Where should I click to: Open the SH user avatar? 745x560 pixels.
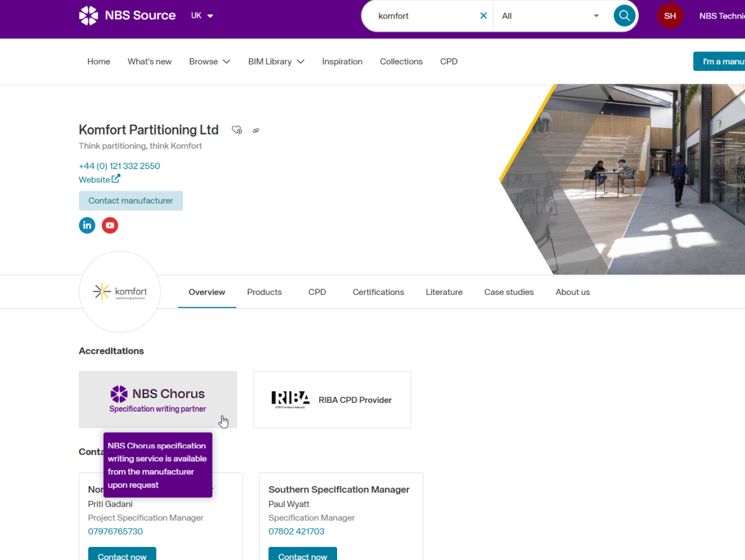pyautogui.click(x=670, y=16)
